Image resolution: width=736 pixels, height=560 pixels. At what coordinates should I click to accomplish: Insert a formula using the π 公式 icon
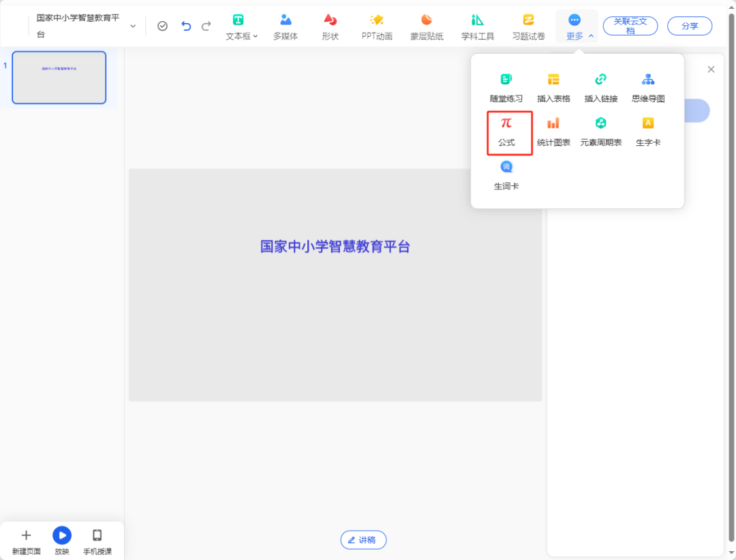click(x=507, y=133)
